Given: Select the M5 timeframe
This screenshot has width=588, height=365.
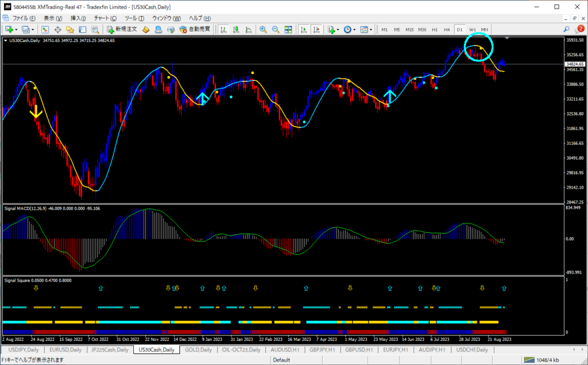Looking at the screenshot, I should [397, 30].
